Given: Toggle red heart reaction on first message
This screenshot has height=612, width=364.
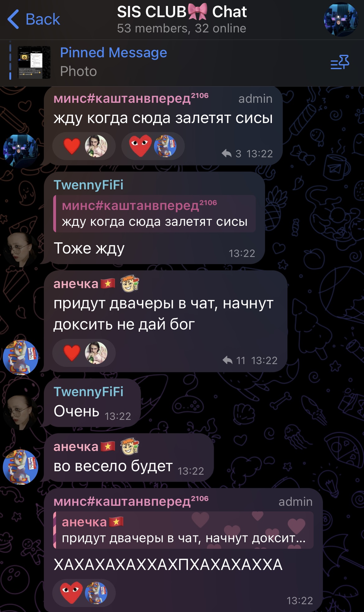Looking at the screenshot, I should [84, 146].
